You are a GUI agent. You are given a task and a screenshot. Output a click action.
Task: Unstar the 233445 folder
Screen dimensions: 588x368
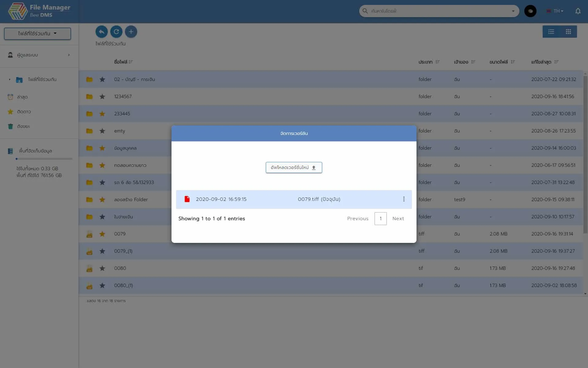[102, 114]
